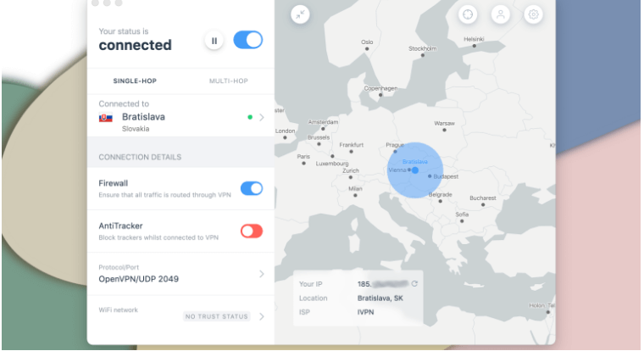This screenshot has height=351, width=644.
Task: Choose Copenhagen location on the map
Action: (x=380, y=95)
